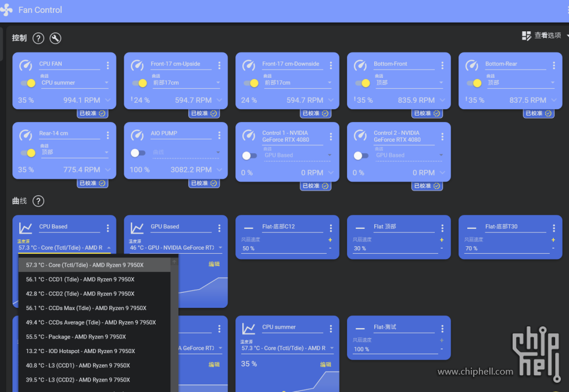Enable the Control 2 NVIDIA RTX 4080 switch
Viewport: 569px width, 392px height.
pos(361,156)
